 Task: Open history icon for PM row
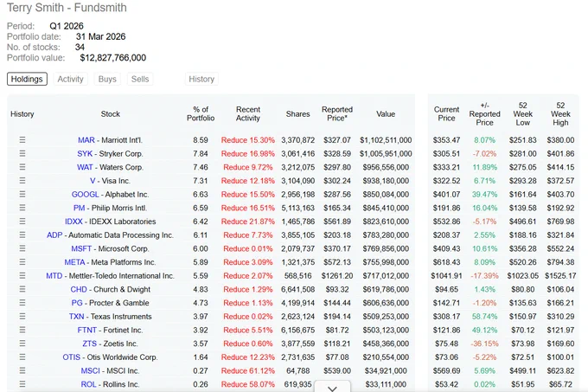[x=22, y=208]
